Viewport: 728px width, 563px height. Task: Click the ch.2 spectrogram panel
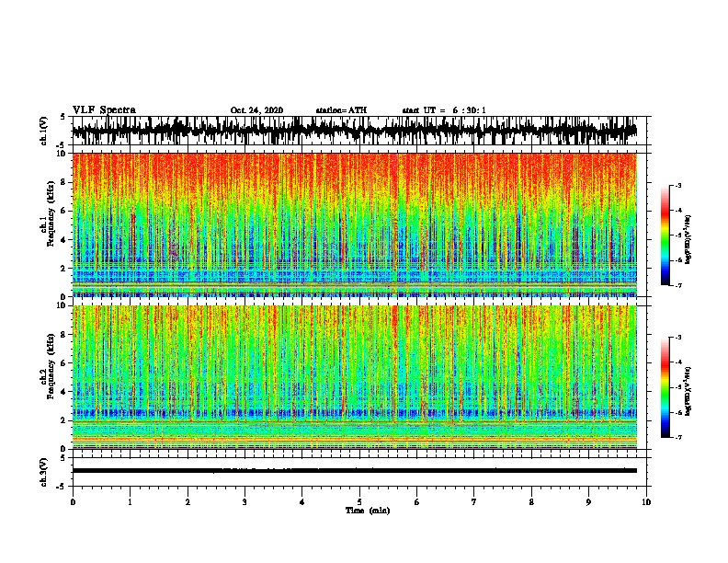click(355, 377)
